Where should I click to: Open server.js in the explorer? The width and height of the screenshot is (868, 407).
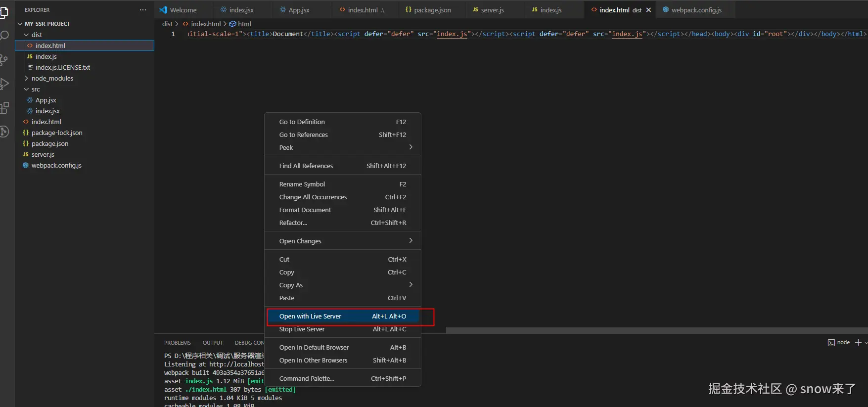pyautogui.click(x=85, y=154)
